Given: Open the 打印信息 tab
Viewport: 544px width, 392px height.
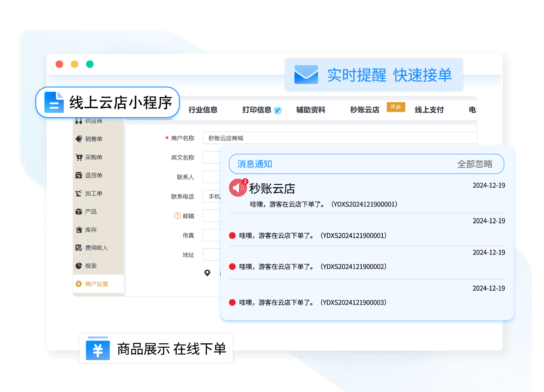Looking at the screenshot, I should [x=256, y=110].
